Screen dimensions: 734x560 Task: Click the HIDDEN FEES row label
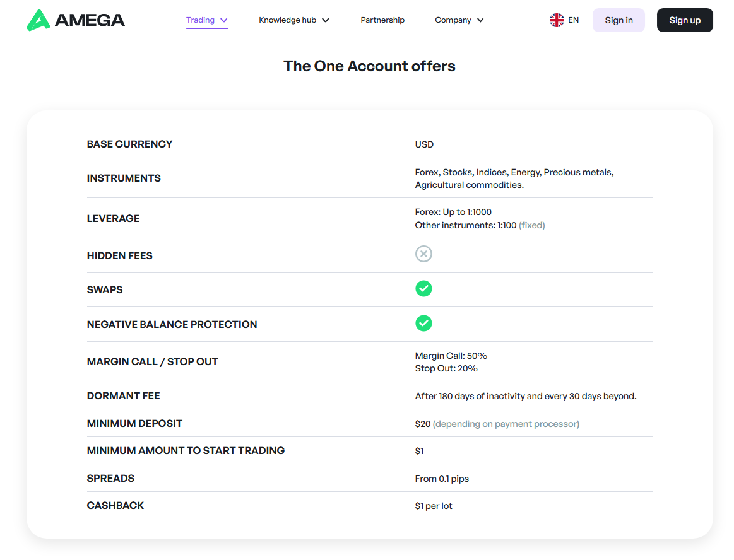(x=120, y=256)
